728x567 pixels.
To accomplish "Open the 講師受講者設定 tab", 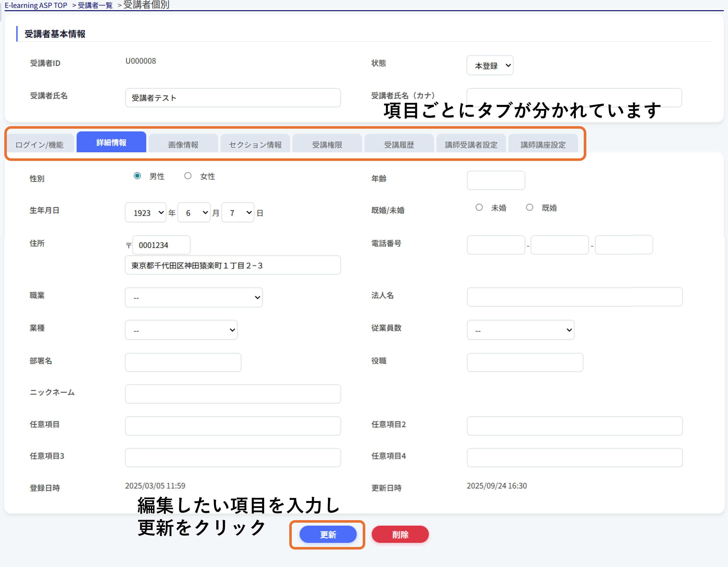I will tap(471, 144).
